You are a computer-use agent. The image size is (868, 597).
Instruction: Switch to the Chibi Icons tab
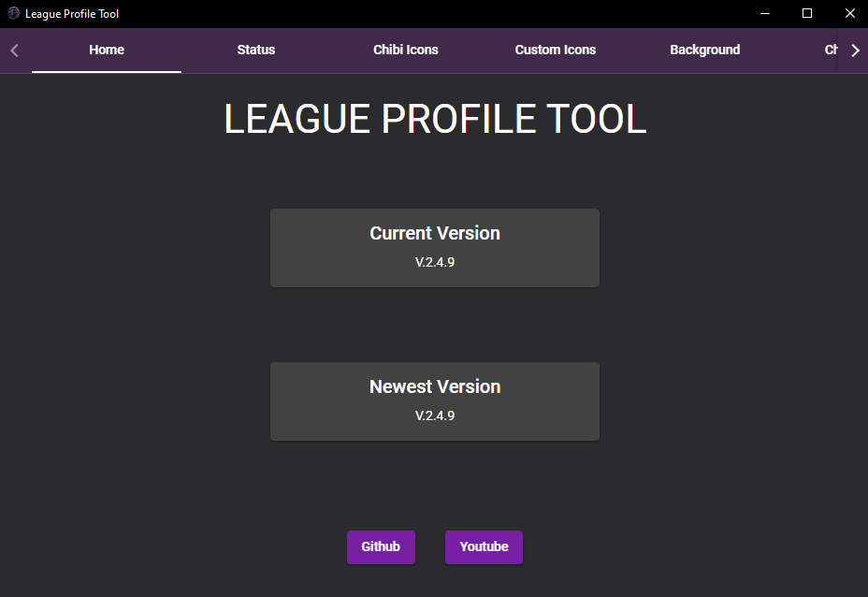pyautogui.click(x=405, y=51)
